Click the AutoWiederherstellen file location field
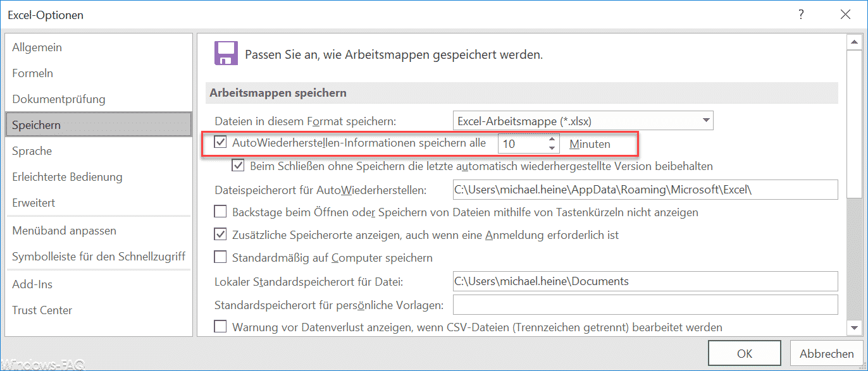Screen dimensions: 868x371 coord(645,190)
